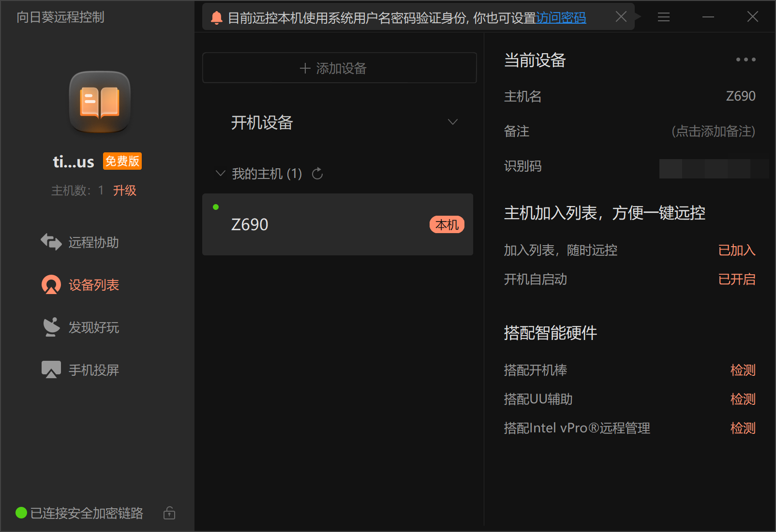Collapse the 我的主机 (1) group
This screenshot has height=532, width=776.
tap(221, 173)
